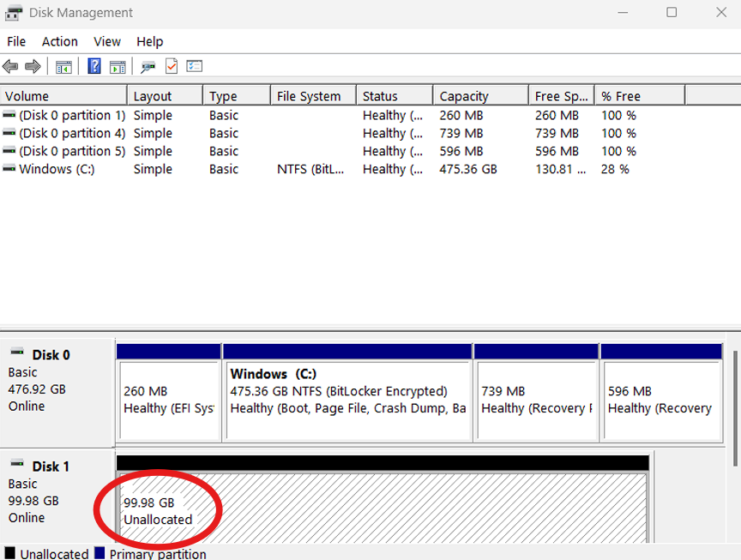Open the Help menu
Image resolution: width=741 pixels, height=560 pixels.
pos(149,41)
